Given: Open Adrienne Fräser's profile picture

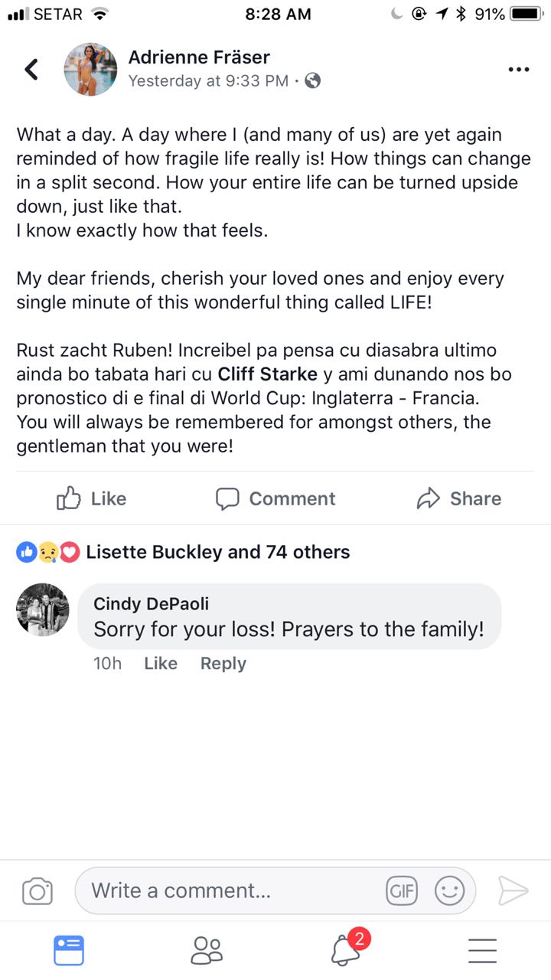Looking at the screenshot, I should pyautogui.click(x=90, y=70).
